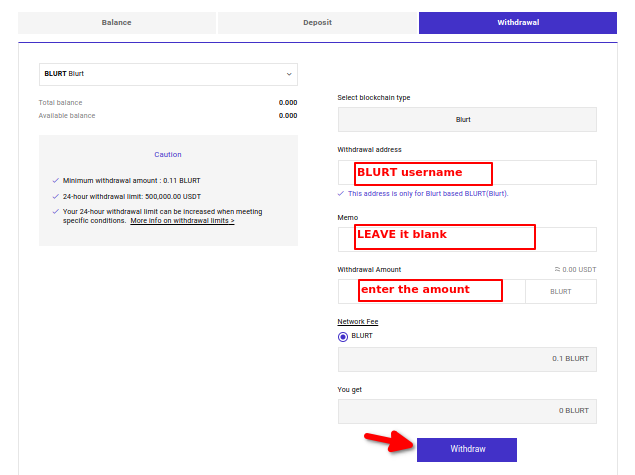The width and height of the screenshot is (635, 475).
Task: Select the BLURT network fee radio button
Action: click(x=343, y=337)
